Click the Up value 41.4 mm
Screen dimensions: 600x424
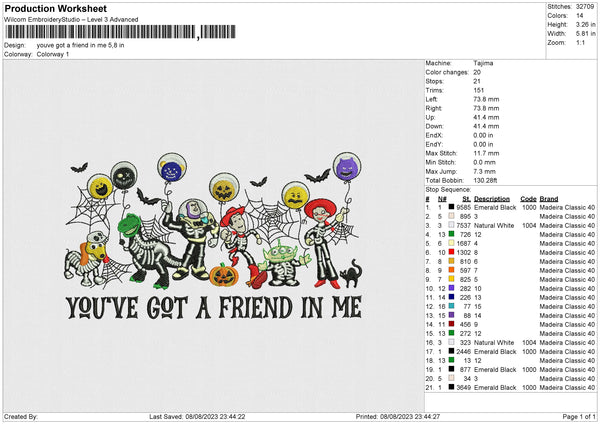pyautogui.click(x=486, y=117)
